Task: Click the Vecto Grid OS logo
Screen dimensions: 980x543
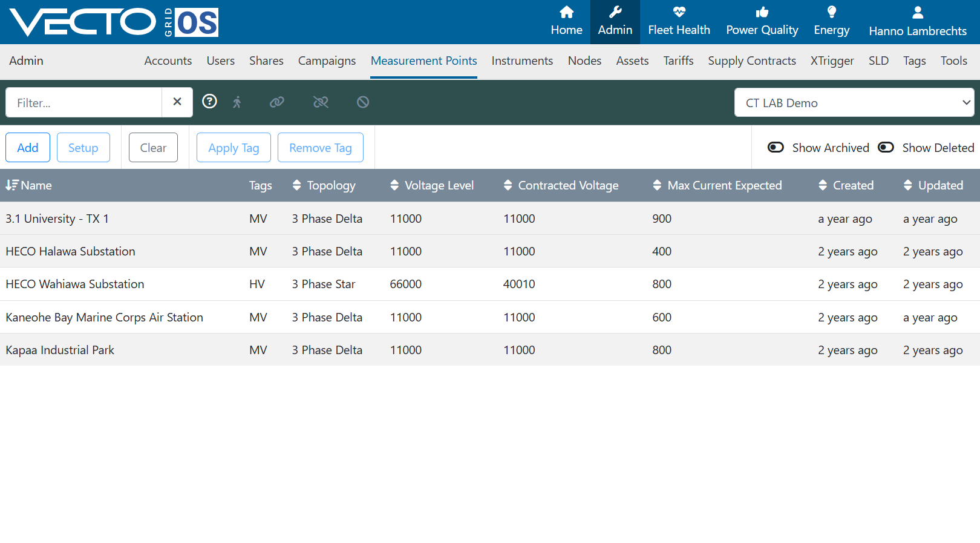Action: [114, 22]
